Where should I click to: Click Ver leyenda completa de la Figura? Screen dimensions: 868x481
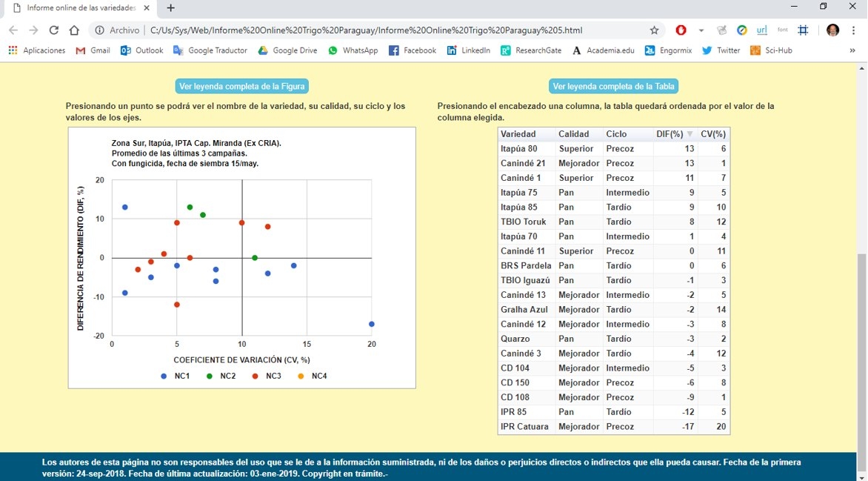(x=242, y=87)
